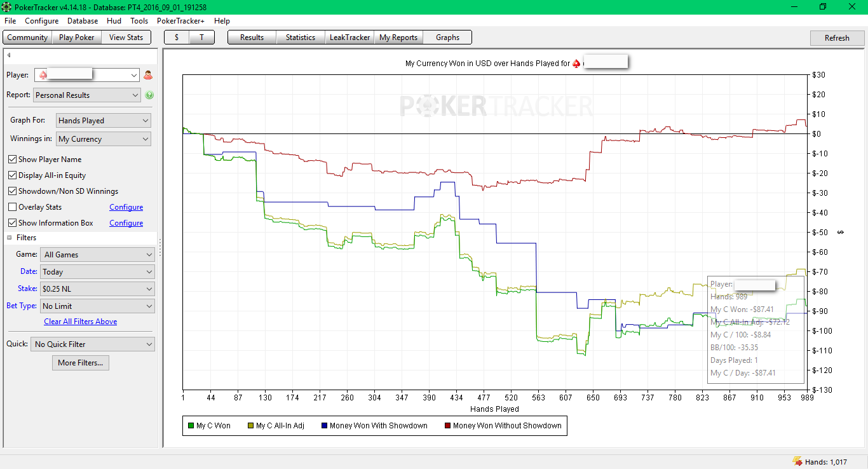The width and height of the screenshot is (868, 469).
Task: Open the Hud menu
Action: click(114, 21)
